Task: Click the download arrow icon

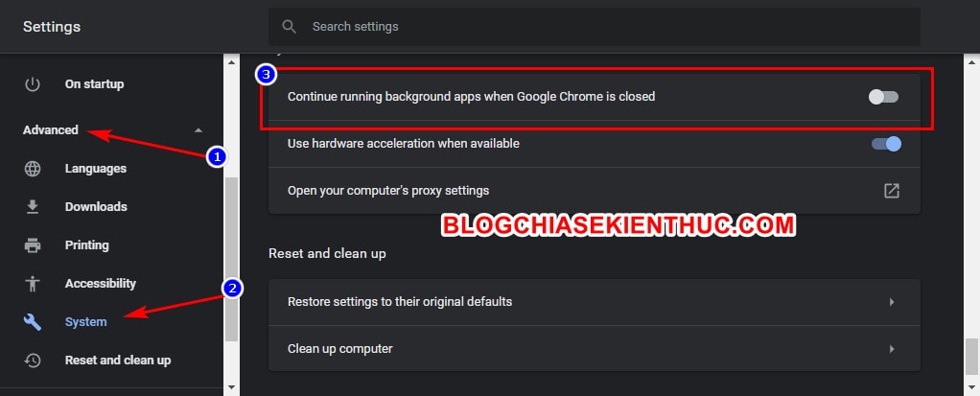Action: pyautogui.click(x=33, y=207)
